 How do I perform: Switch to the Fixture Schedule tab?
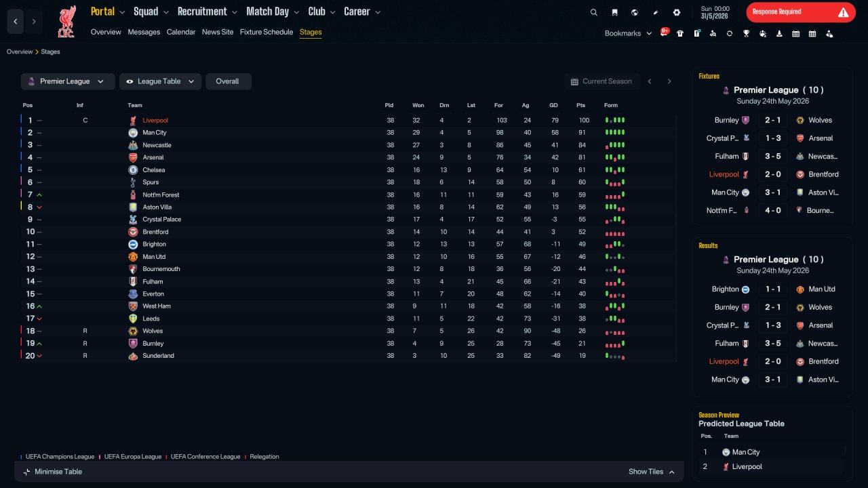pos(267,32)
